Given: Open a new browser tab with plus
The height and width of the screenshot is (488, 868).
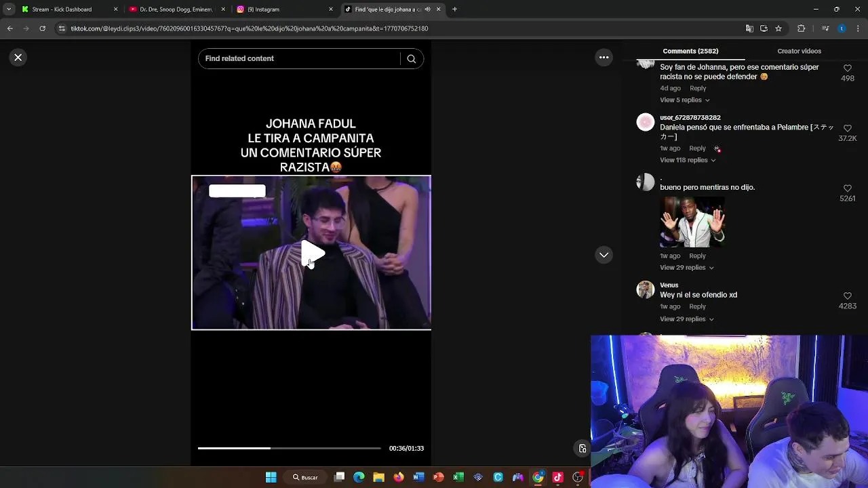Looking at the screenshot, I should tap(454, 9).
